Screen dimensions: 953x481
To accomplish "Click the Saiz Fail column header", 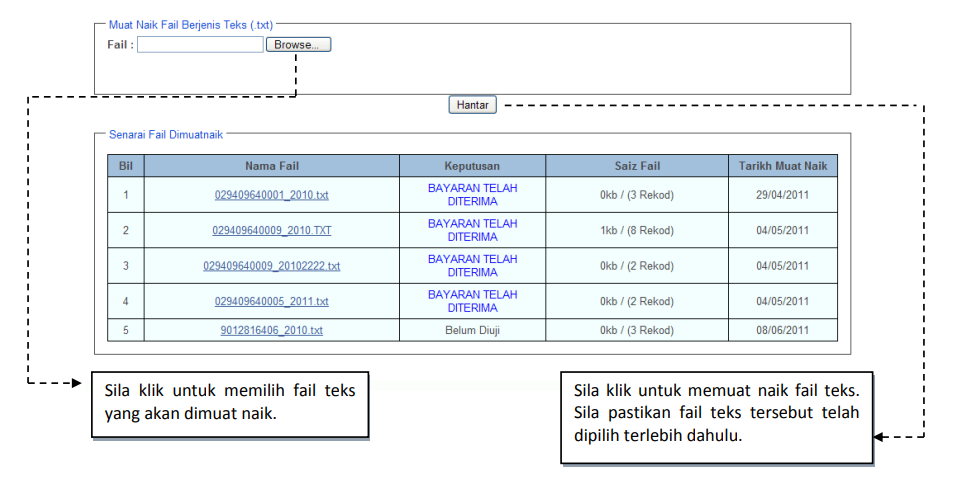I will click(637, 166).
